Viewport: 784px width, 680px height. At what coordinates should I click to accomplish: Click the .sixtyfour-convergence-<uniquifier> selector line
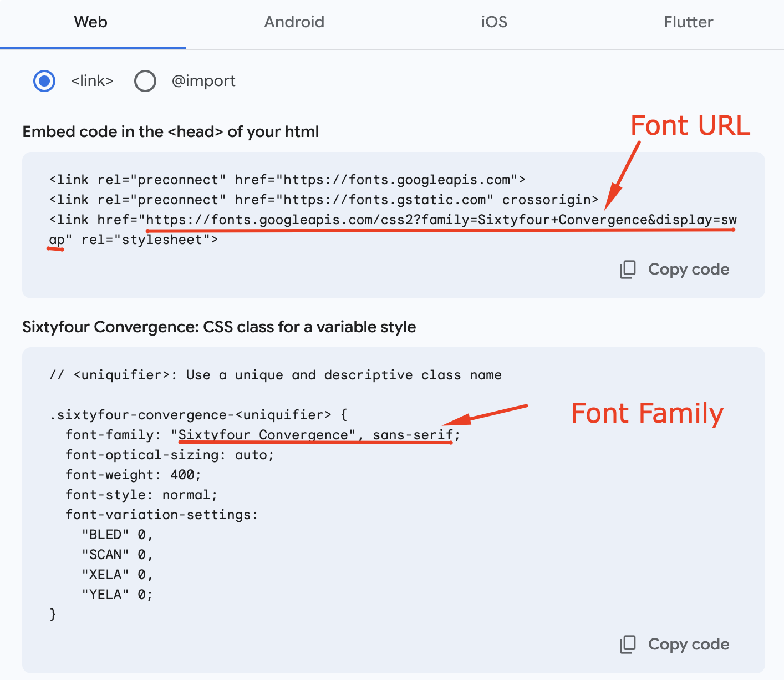198,415
